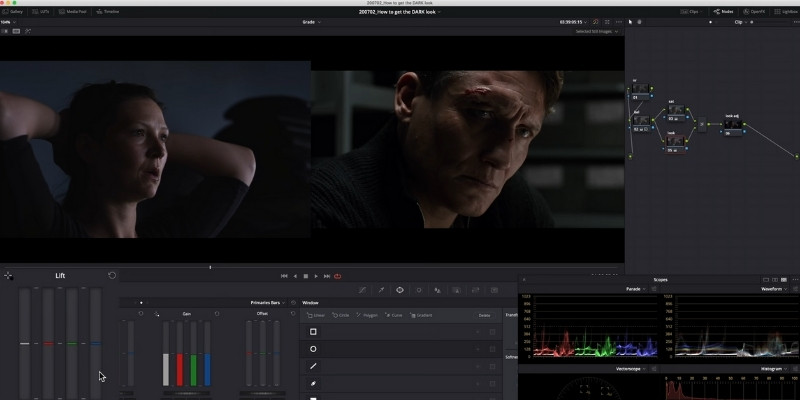Open the viewer zoom percentage dropdown
The height and width of the screenshot is (400, 800).
pos(8,22)
